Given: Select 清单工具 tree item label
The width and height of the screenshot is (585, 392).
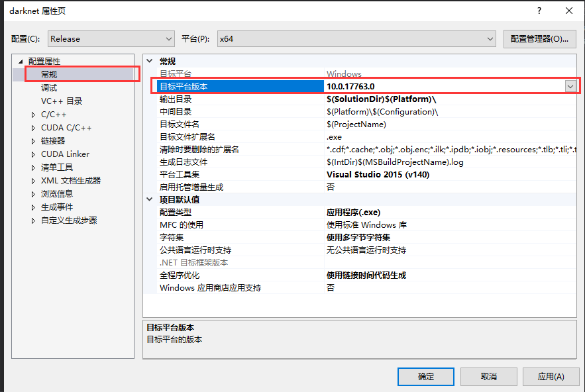Looking at the screenshot, I should click(x=57, y=168).
